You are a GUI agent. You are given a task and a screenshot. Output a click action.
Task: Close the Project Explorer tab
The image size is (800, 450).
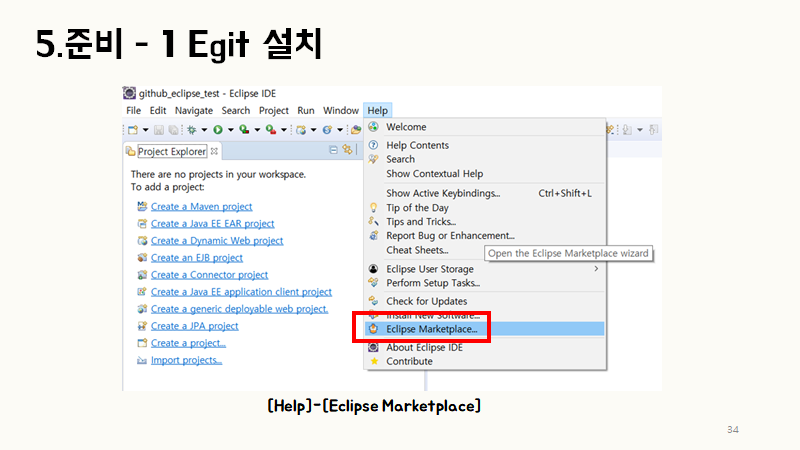(x=214, y=151)
